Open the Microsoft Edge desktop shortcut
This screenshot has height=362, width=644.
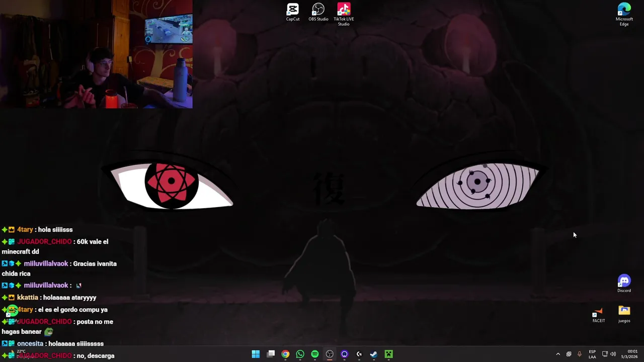click(624, 14)
